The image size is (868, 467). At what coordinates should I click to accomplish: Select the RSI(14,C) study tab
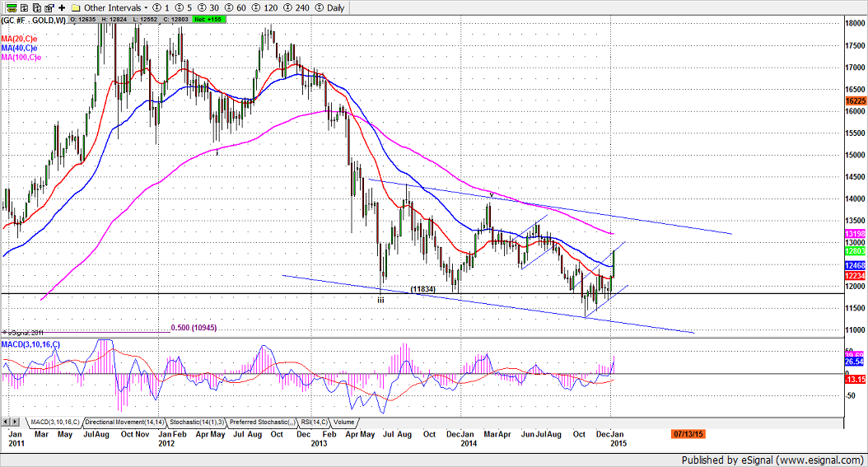coord(315,422)
